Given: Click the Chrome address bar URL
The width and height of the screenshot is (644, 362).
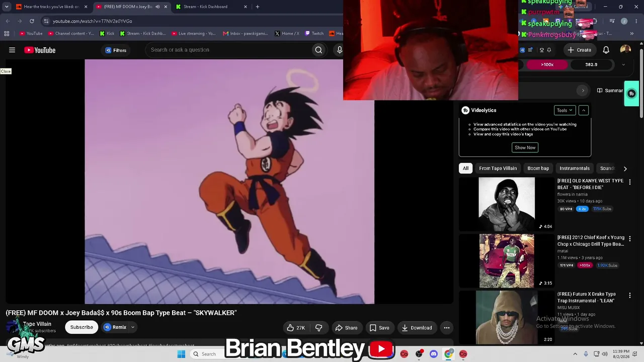Looking at the screenshot, I should tap(92, 21).
